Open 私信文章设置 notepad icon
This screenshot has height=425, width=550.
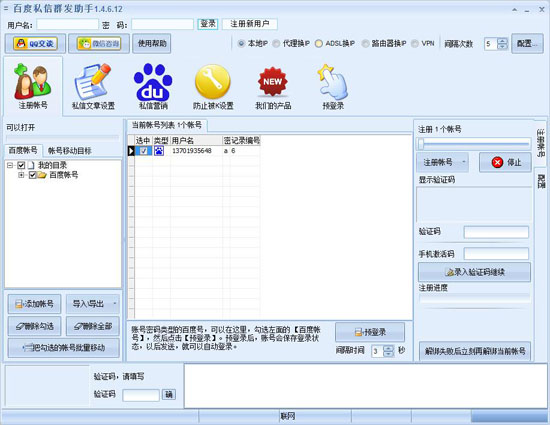click(93, 86)
